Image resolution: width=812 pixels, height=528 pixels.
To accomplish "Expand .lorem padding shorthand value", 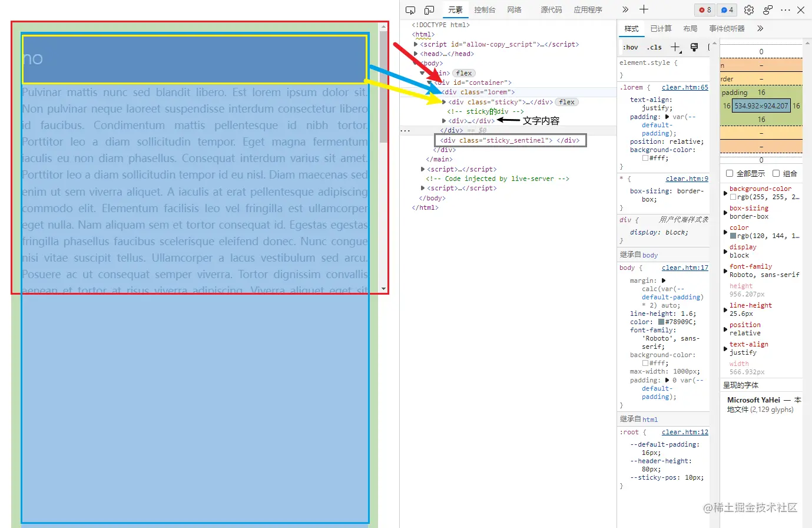I will 667,117.
